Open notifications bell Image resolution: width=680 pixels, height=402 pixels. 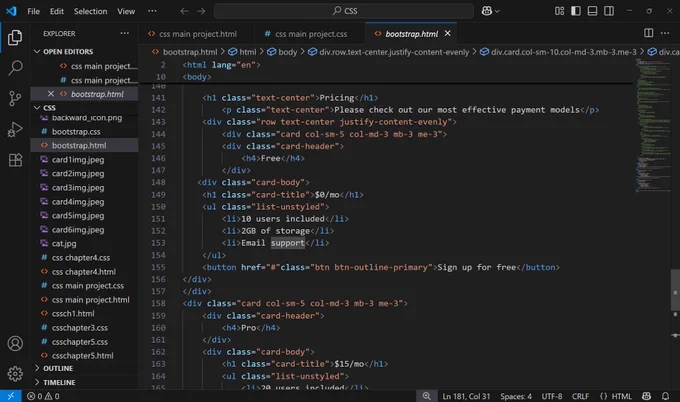(665, 396)
